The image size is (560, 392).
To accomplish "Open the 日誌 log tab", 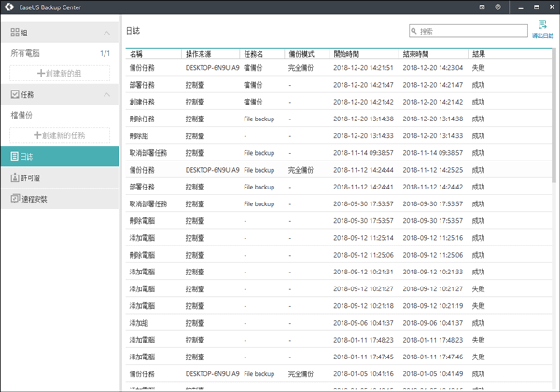I will 60,156.
